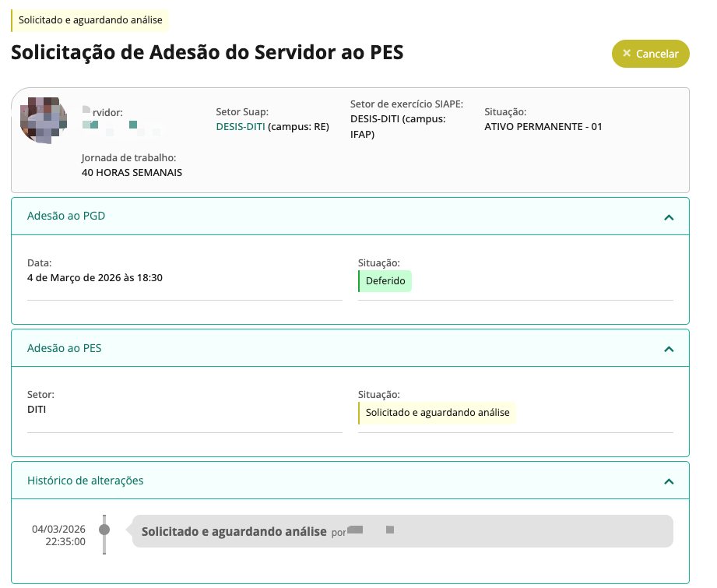Click the ATIVO PERMANENTE - 01 situation text
The height and width of the screenshot is (588, 717).
[x=543, y=126]
